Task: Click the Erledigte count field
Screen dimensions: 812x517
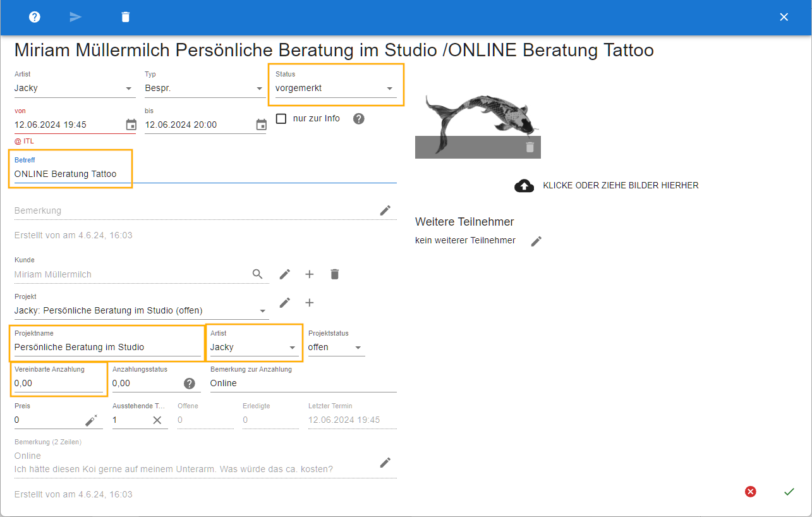Action: click(x=270, y=420)
